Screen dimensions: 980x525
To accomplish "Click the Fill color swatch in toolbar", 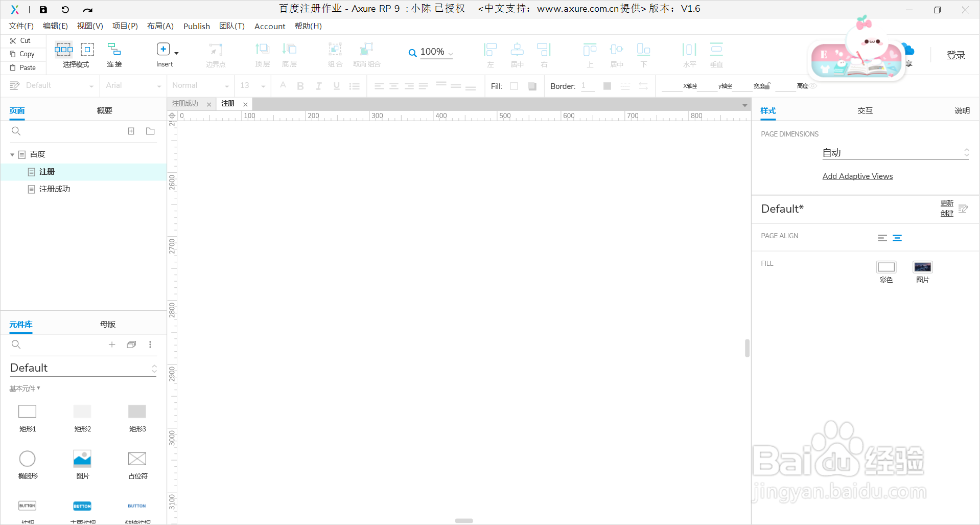I will [x=514, y=86].
